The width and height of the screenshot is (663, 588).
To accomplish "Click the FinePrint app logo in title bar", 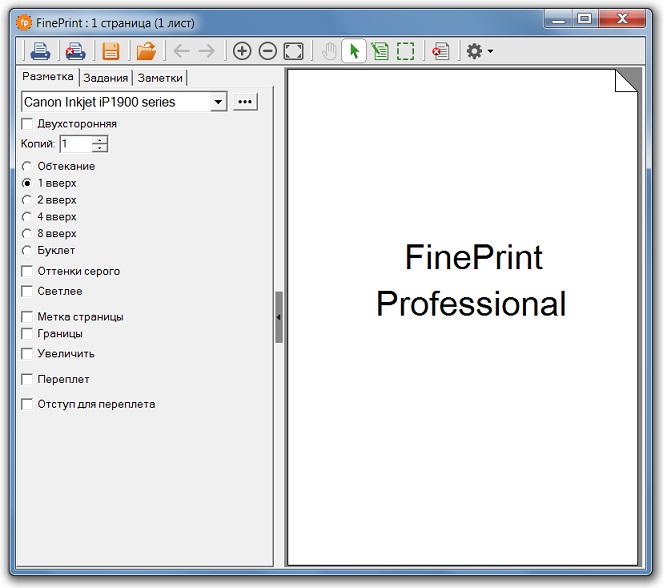I will [x=24, y=22].
